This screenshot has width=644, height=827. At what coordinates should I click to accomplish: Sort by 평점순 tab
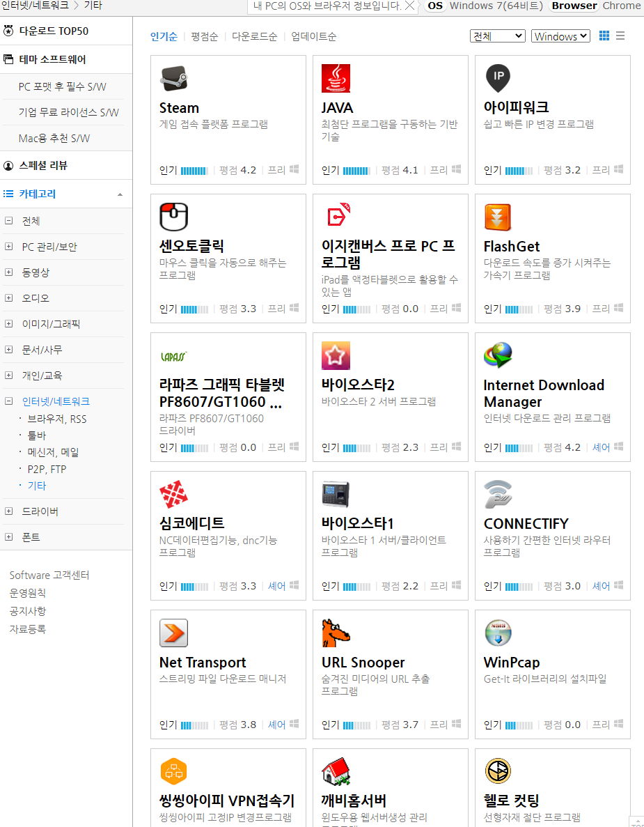(x=205, y=36)
